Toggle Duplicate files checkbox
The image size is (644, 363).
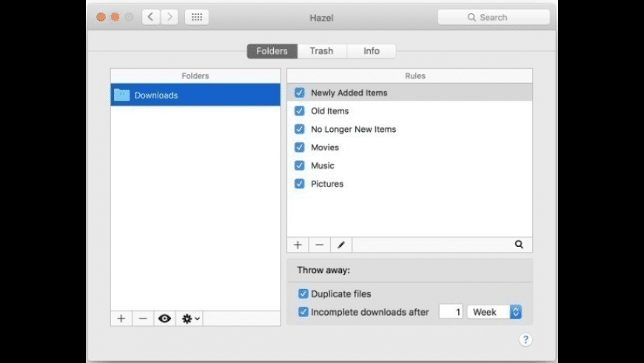click(303, 293)
